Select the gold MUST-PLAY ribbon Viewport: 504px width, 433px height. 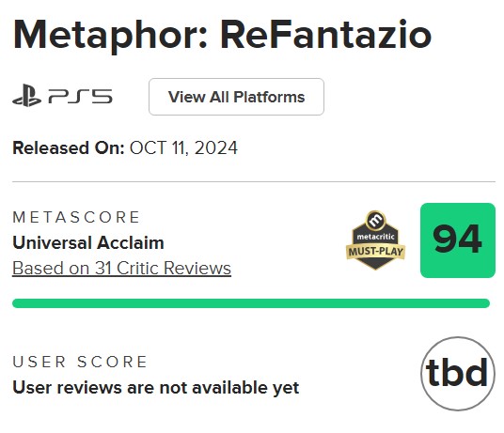coord(376,252)
